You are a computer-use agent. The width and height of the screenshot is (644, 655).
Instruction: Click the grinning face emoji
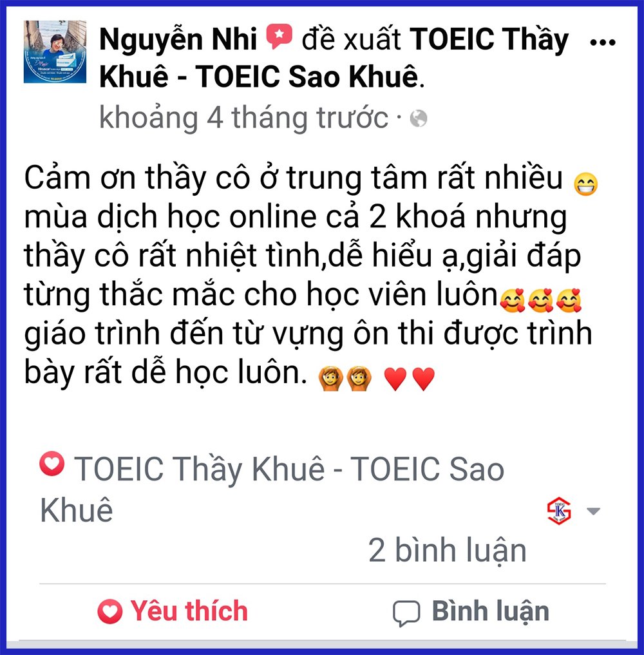point(585,184)
